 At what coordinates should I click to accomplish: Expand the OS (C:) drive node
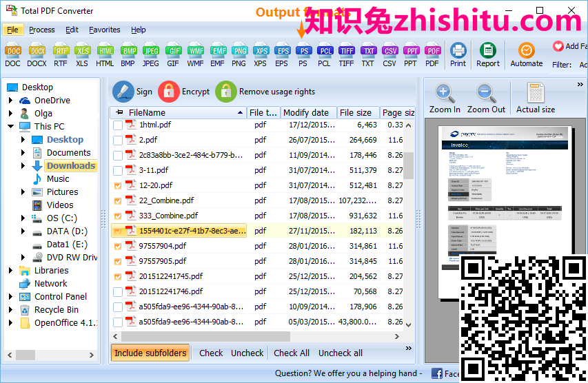click(23, 218)
